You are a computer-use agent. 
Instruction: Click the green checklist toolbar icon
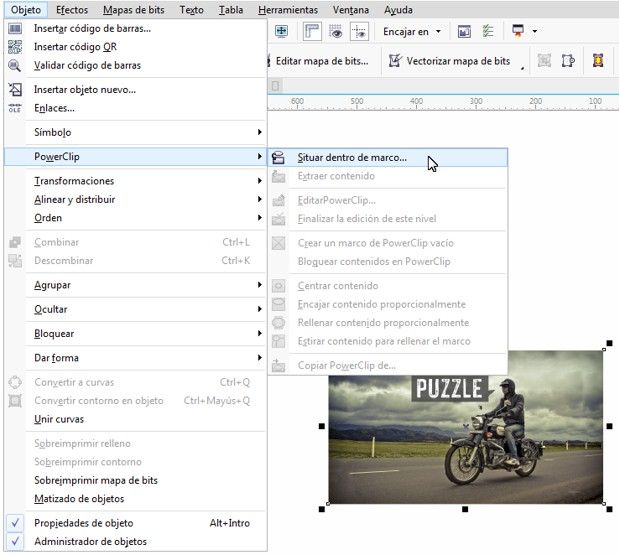tap(488, 31)
